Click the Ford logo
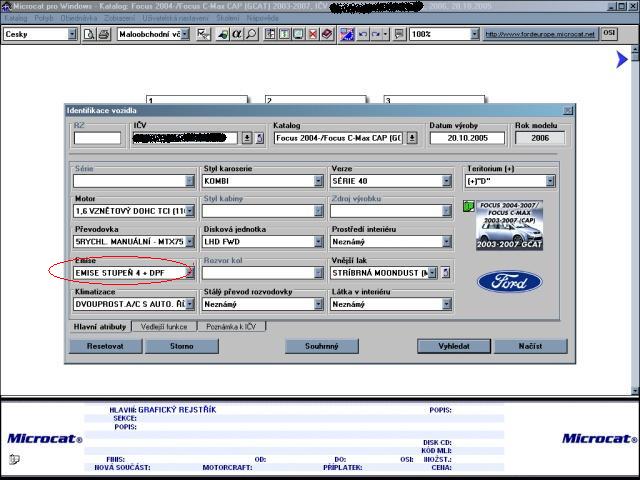 point(509,282)
